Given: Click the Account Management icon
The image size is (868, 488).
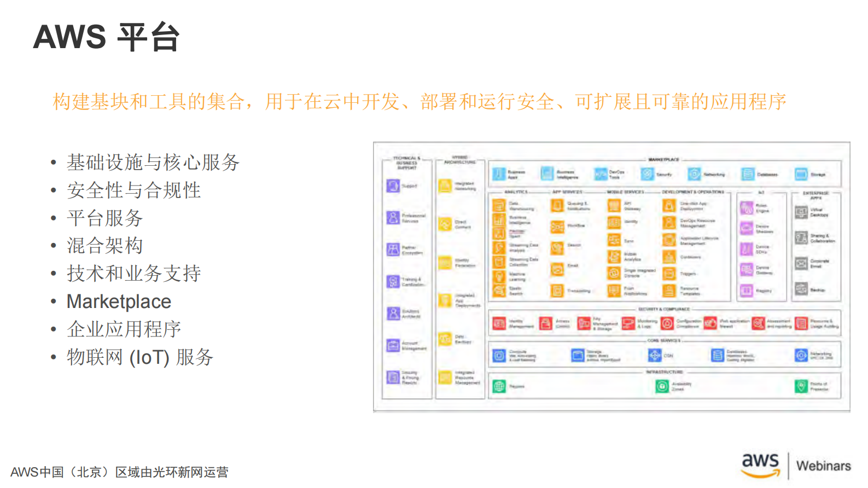Looking at the screenshot, I should pyautogui.click(x=393, y=345).
